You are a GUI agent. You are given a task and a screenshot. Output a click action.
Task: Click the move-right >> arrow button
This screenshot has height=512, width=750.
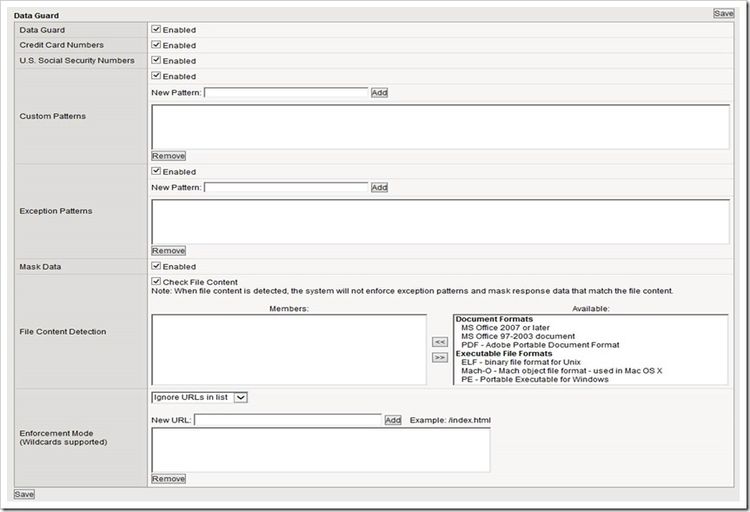pos(440,357)
